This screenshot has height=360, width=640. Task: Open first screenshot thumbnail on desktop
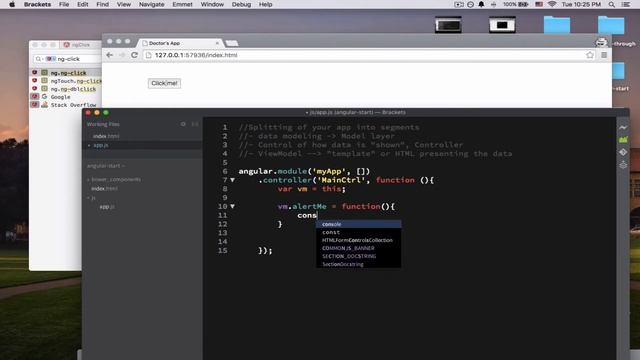[x=448, y=25]
